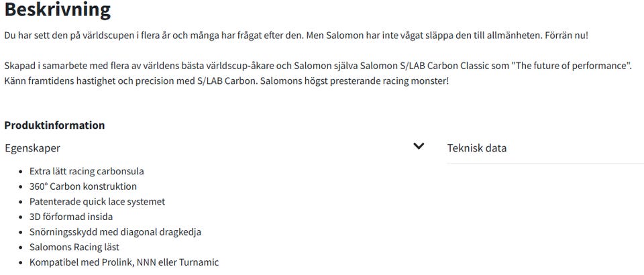Viewport: 644px width, 275px height.
Task: Click the Beskrivning heading
Action: pos(58,11)
